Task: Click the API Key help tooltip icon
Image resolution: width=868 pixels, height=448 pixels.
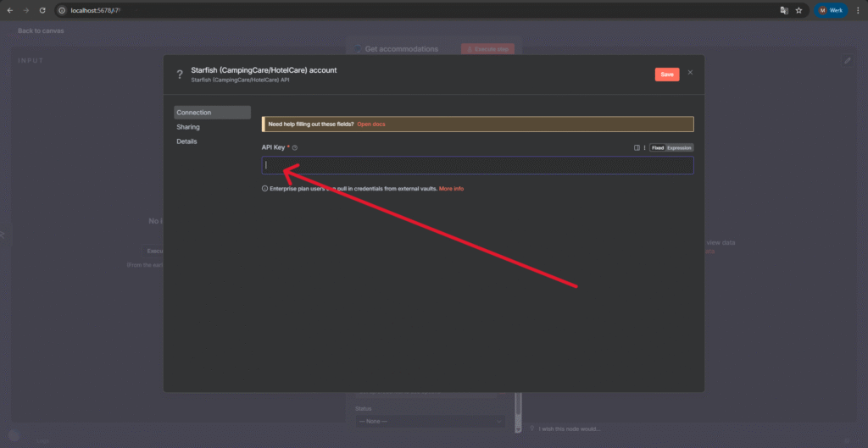Action: [x=295, y=147]
